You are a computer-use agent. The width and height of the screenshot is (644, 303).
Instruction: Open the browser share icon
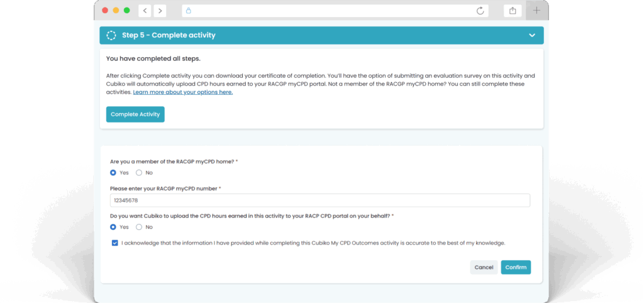(x=513, y=11)
